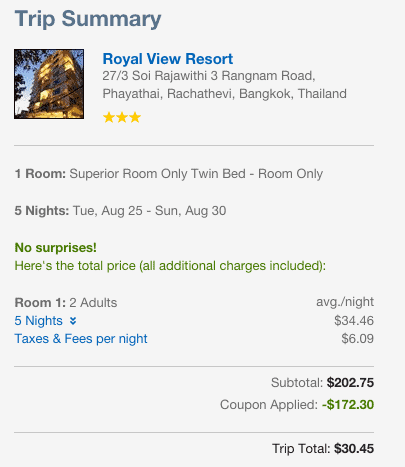Image resolution: width=405 pixels, height=467 pixels.
Task: Select the hotel address text
Action: click(x=224, y=85)
